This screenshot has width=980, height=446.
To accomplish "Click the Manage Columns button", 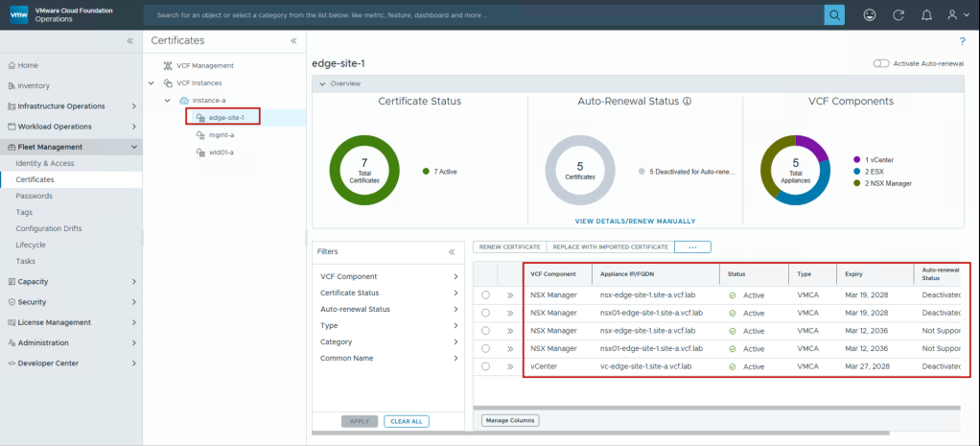I will (x=510, y=420).
